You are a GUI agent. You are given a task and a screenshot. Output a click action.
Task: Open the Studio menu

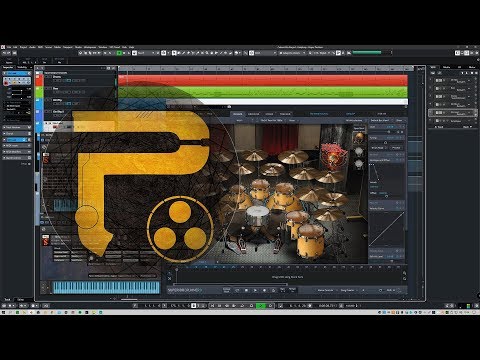click(x=78, y=47)
